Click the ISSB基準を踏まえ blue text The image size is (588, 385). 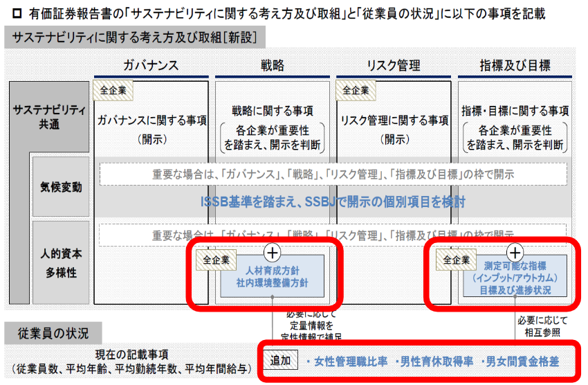[331, 202]
